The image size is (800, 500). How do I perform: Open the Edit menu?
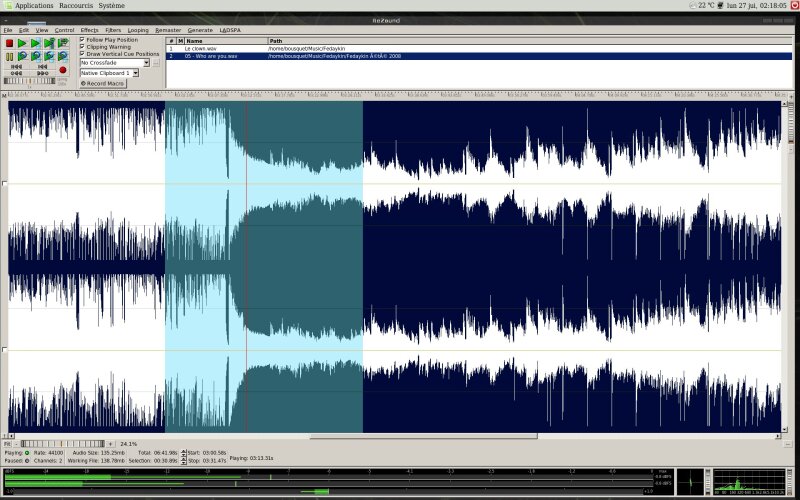pos(24,30)
